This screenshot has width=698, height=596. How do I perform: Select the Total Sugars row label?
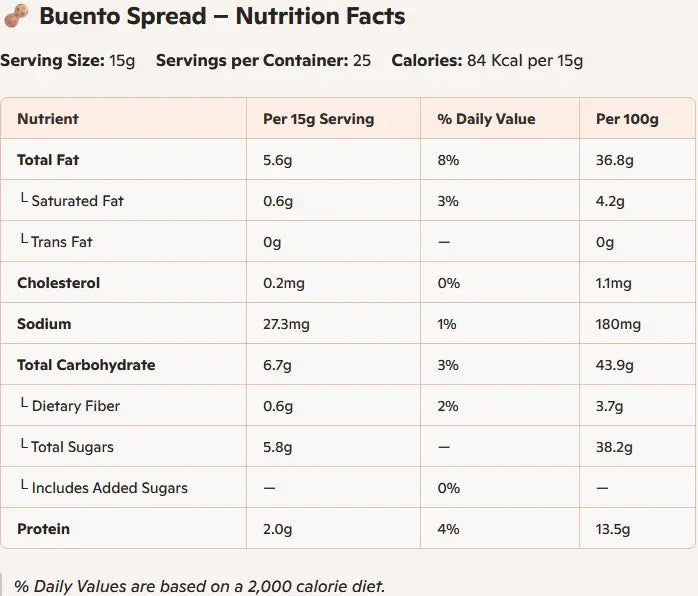pyautogui.click(x=72, y=447)
